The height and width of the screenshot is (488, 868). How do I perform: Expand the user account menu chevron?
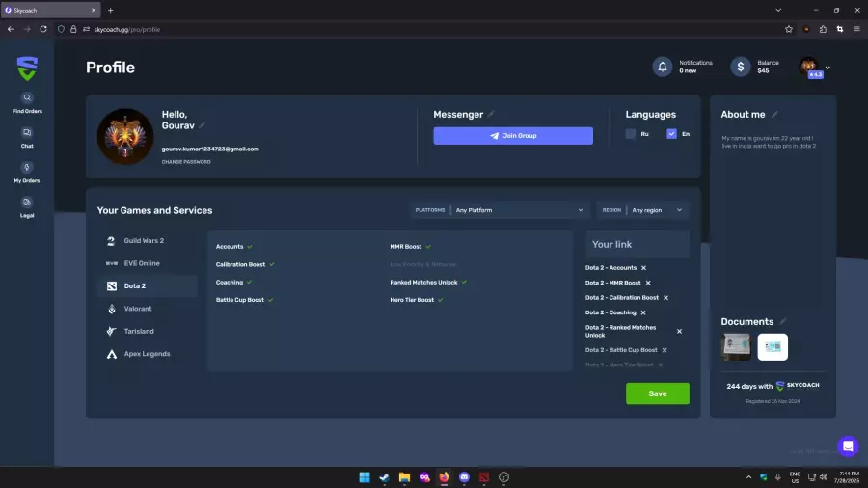click(827, 68)
